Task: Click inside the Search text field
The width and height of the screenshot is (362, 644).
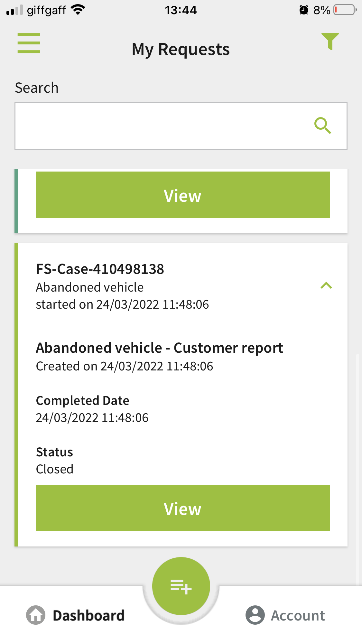Action: click(161, 126)
